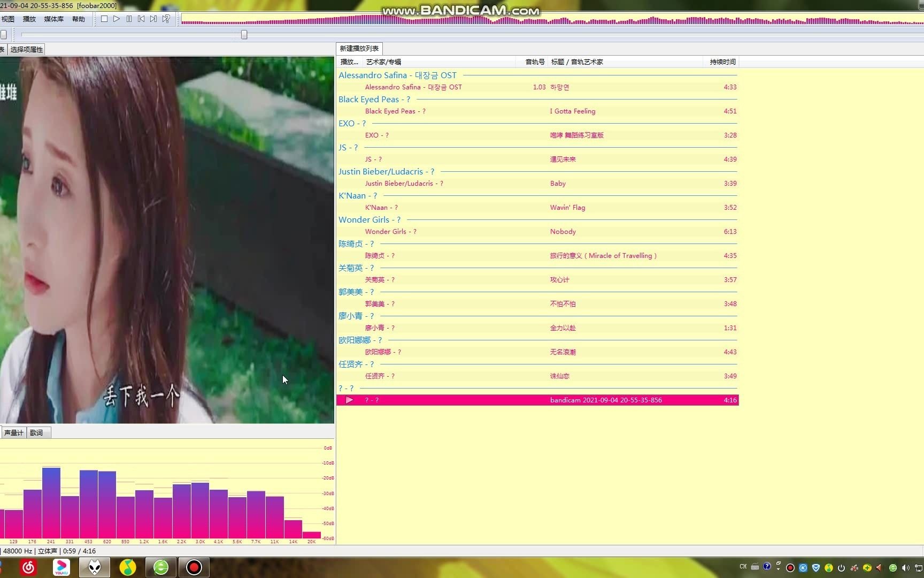Click the red fish tray icon
924x578 pixels.
(854, 568)
